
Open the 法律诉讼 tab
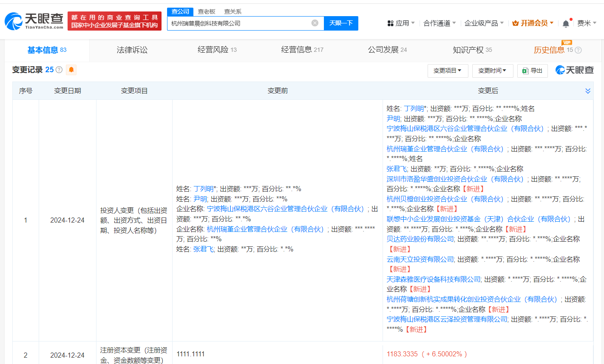[132, 50]
